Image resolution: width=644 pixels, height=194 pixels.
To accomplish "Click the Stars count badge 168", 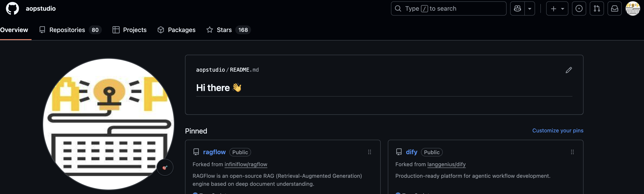I will (x=243, y=30).
